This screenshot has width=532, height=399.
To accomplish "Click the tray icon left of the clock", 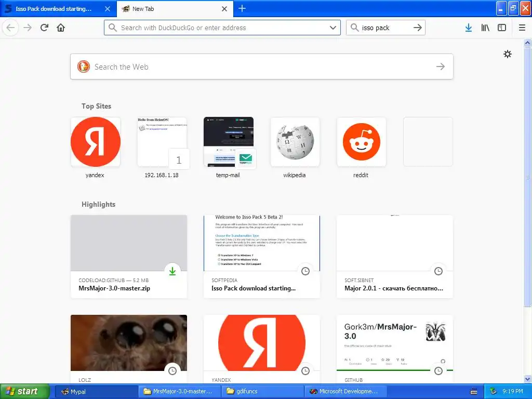I will (494, 391).
